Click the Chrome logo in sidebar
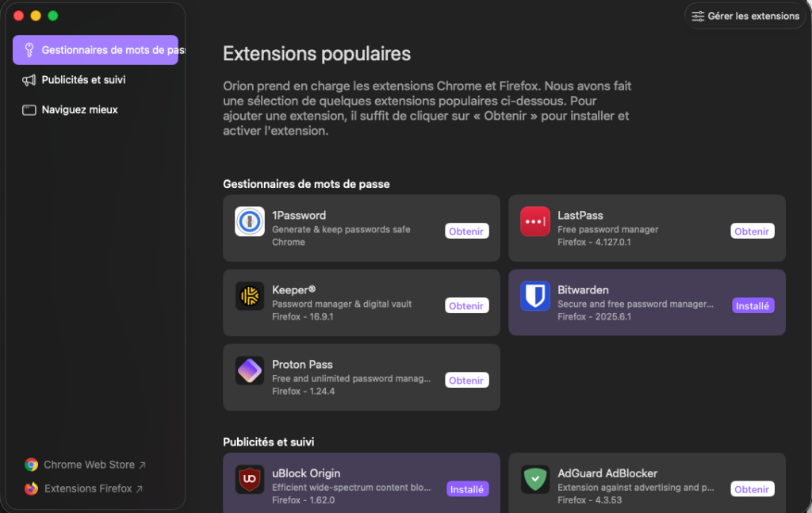This screenshot has width=812, height=513. pyautogui.click(x=32, y=465)
